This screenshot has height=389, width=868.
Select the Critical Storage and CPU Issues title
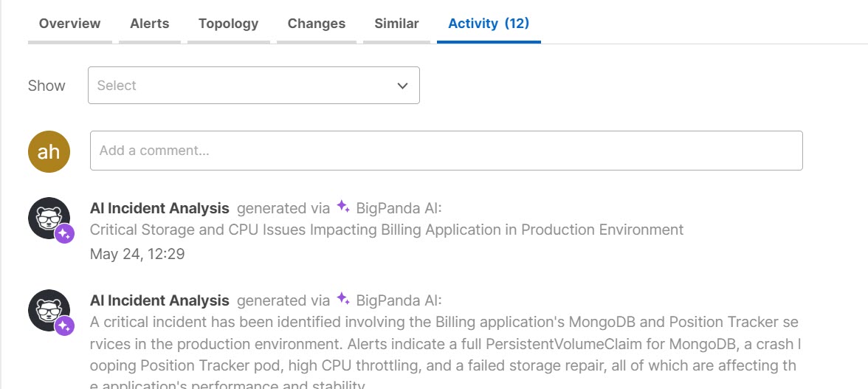(387, 230)
